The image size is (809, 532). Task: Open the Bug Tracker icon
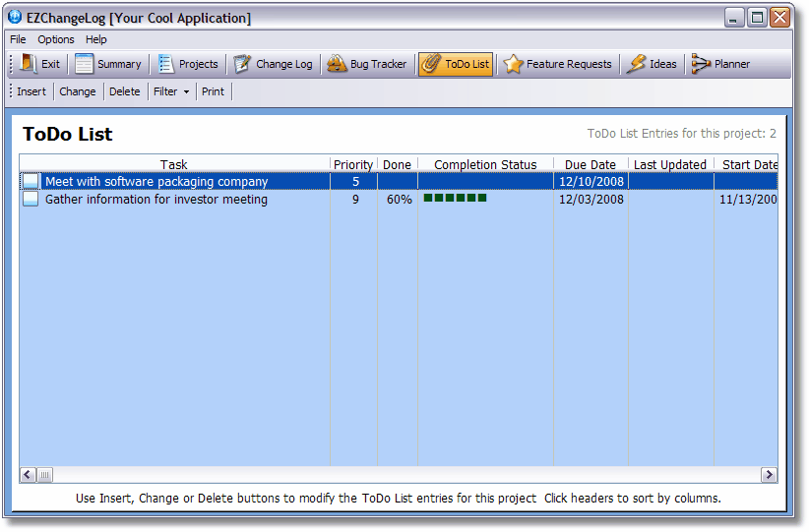(337, 64)
